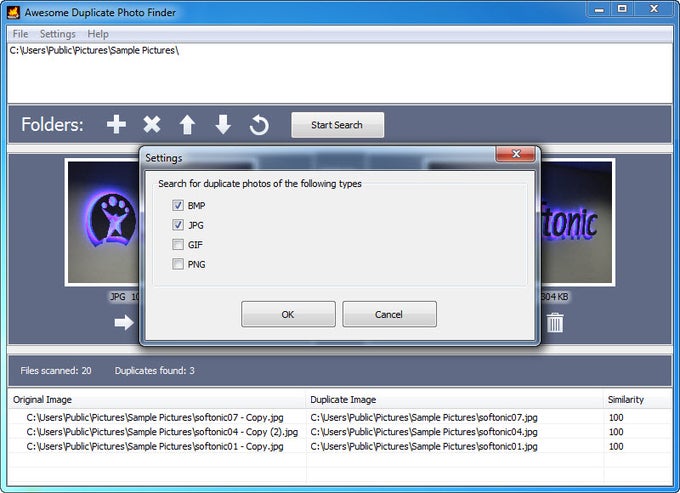Click the Similarity column header

pyautogui.click(x=638, y=400)
